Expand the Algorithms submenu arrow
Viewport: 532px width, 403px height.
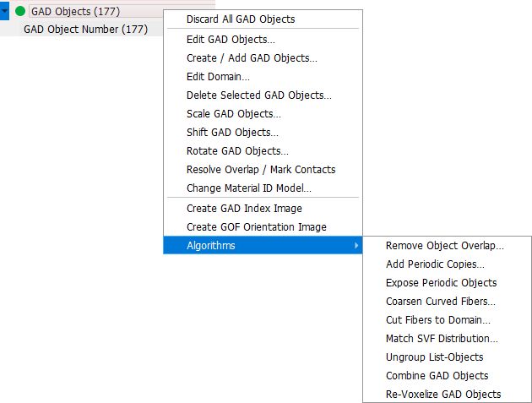point(356,246)
